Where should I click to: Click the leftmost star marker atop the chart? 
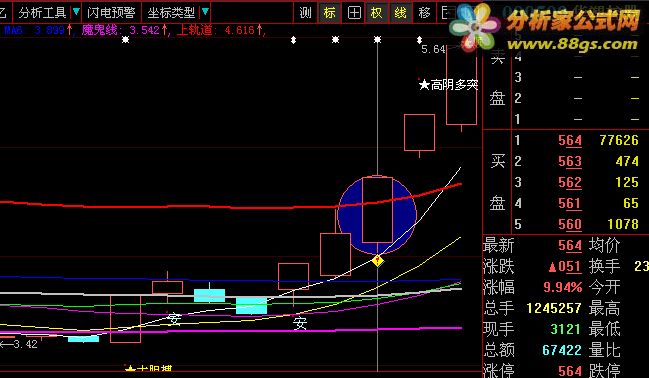coord(125,40)
